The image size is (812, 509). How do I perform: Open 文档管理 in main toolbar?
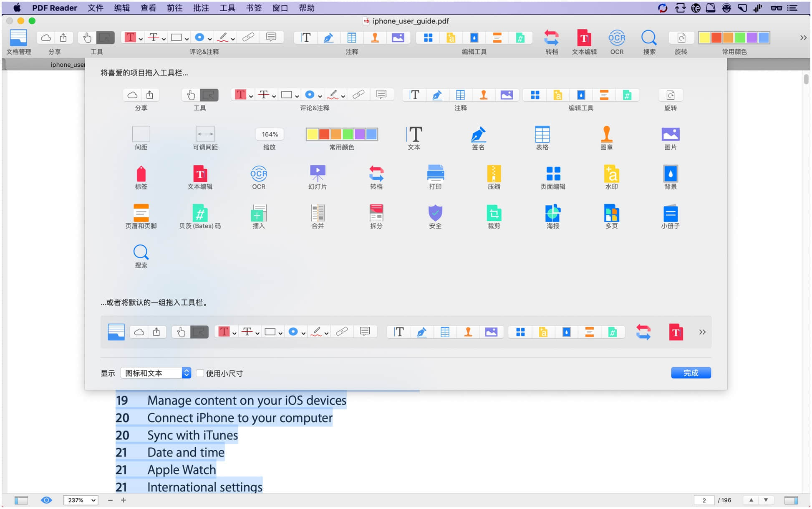[18, 38]
